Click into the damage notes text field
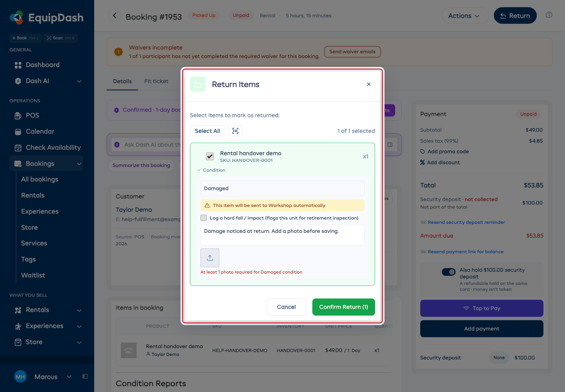The width and height of the screenshot is (565, 392). [282, 235]
